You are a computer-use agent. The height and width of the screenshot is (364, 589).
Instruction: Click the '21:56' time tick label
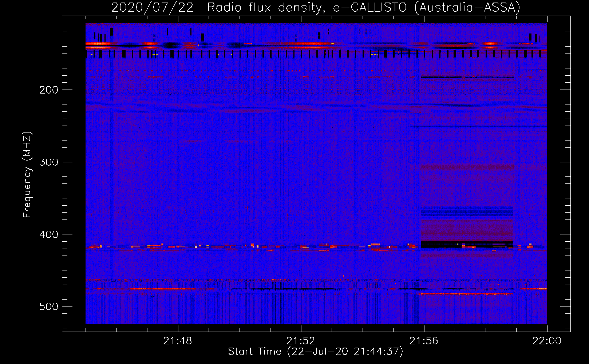click(424, 341)
